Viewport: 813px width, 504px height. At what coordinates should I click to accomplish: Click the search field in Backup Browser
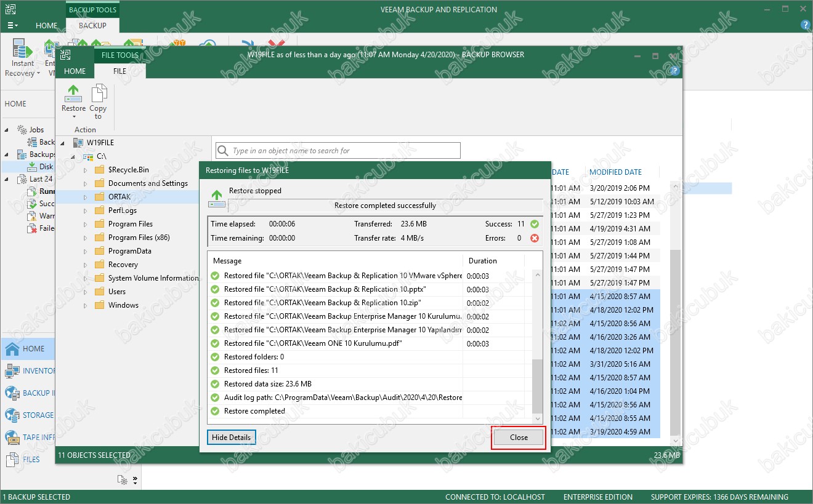click(338, 151)
